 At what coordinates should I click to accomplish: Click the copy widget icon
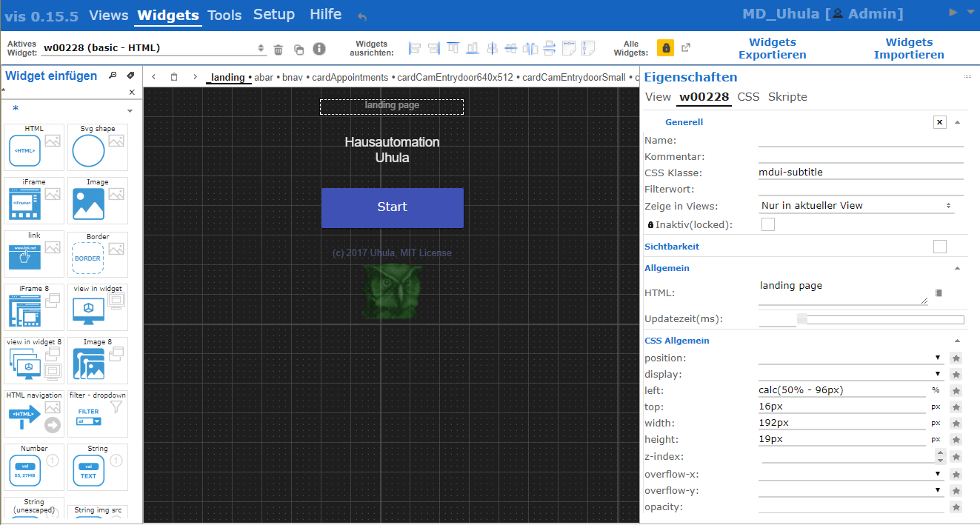[299, 50]
